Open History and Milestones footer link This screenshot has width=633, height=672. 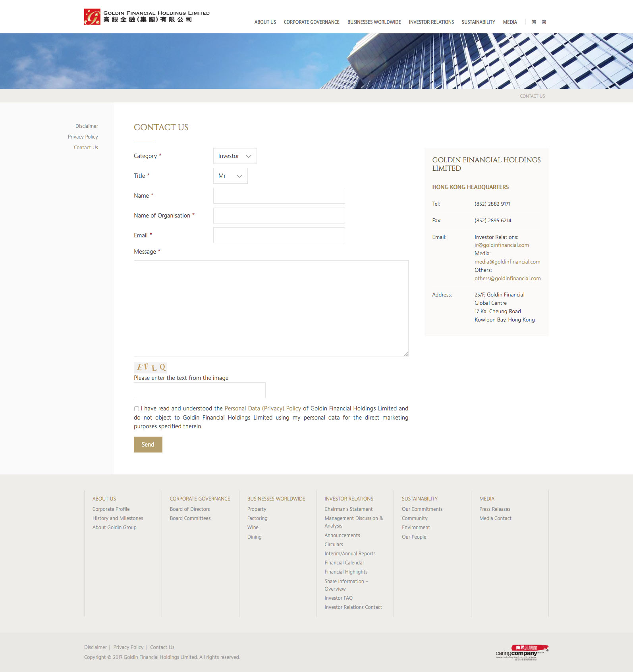coord(118,518)
